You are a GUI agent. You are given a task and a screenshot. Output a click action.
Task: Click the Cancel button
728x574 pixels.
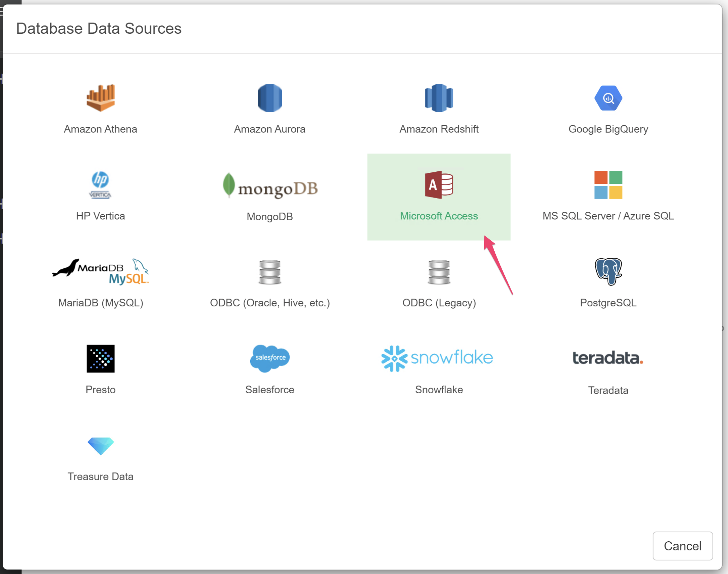point(682,546)
